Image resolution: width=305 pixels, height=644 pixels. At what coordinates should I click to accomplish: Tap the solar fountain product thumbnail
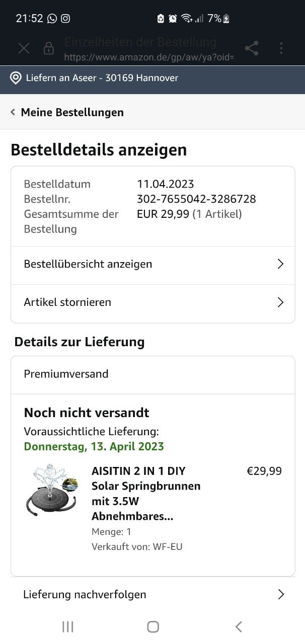coord(52,489)
